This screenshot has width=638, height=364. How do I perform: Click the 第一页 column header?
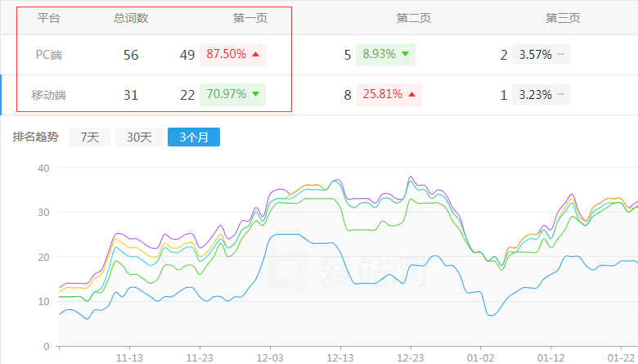pyautogui.click(x=250, y=18)
